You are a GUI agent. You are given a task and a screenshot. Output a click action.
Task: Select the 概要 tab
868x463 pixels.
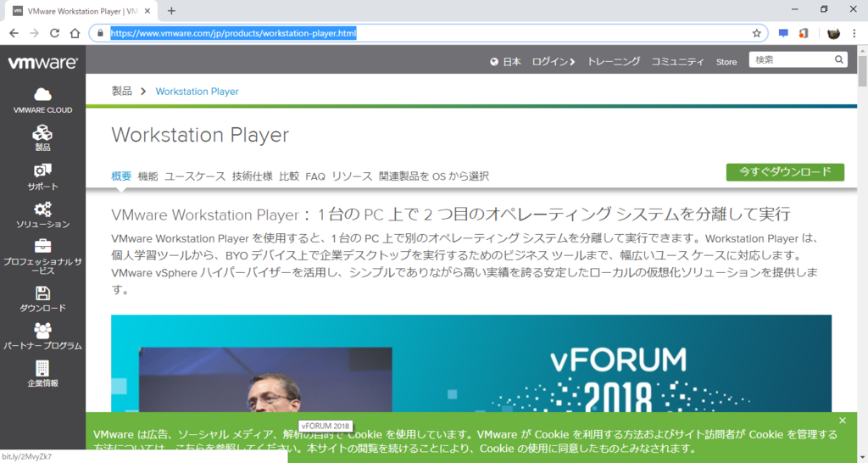click(x=121, y=176)
